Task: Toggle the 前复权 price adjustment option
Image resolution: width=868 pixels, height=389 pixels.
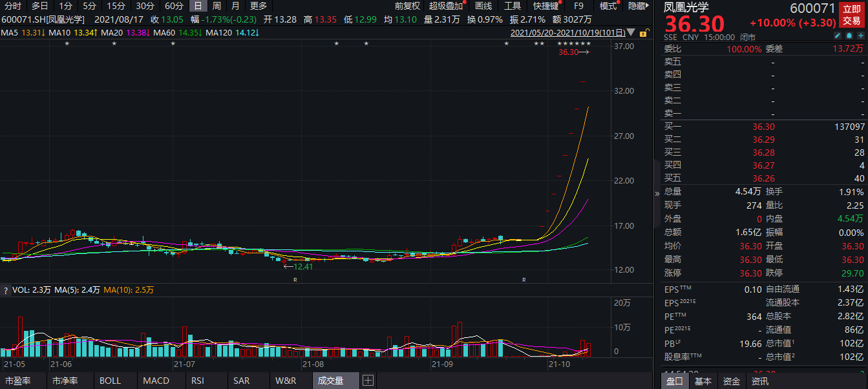Action: click(x=407, y=6)
